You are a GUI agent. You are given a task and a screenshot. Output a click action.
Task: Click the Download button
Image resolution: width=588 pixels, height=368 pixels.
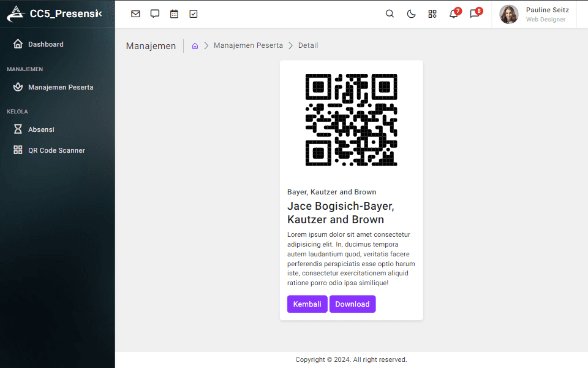point(352,304)
